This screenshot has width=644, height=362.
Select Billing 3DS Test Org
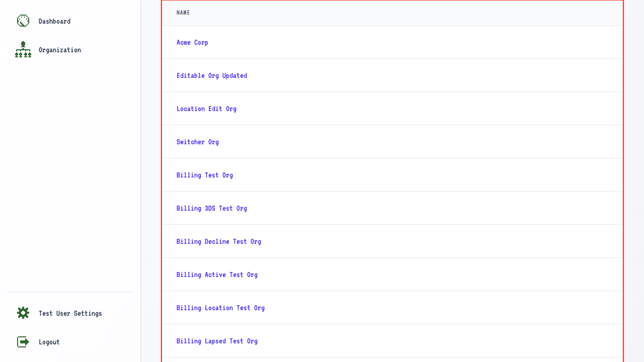tap(212, 208)
